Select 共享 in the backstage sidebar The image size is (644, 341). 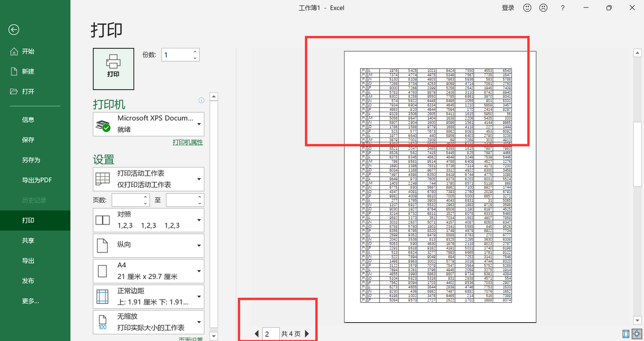(x=35, y=241)
